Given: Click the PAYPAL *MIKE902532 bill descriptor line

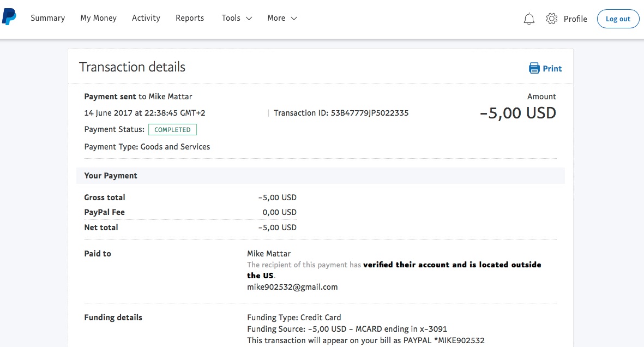Looking at the screenshot, I should [365, 340].
